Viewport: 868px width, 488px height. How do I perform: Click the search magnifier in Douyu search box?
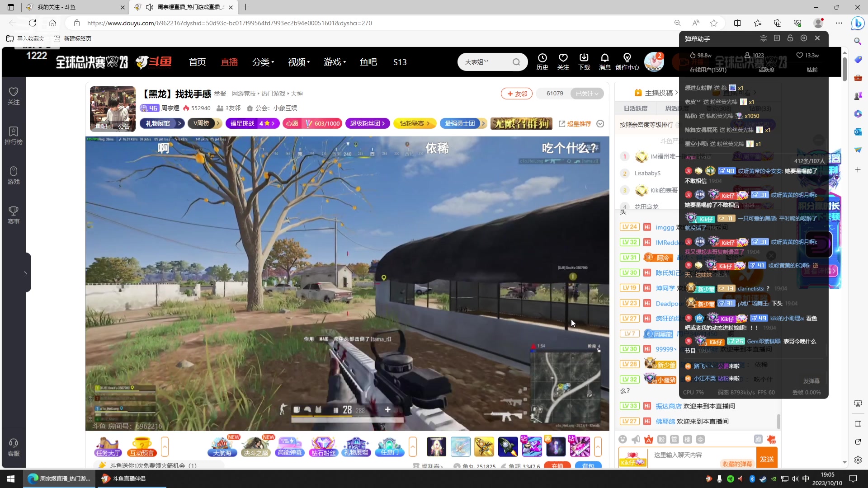pos(516,62)
